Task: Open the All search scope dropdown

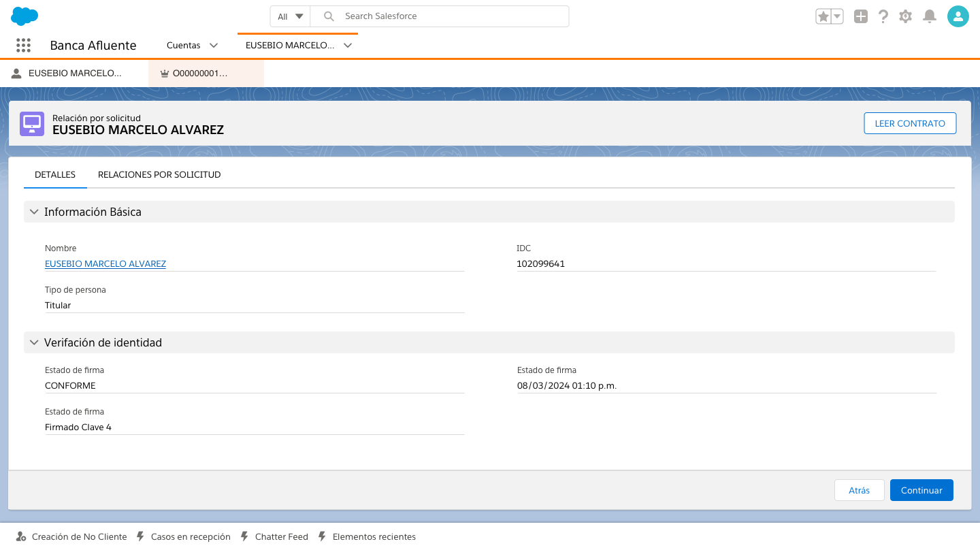Action: tap(291, 16)
